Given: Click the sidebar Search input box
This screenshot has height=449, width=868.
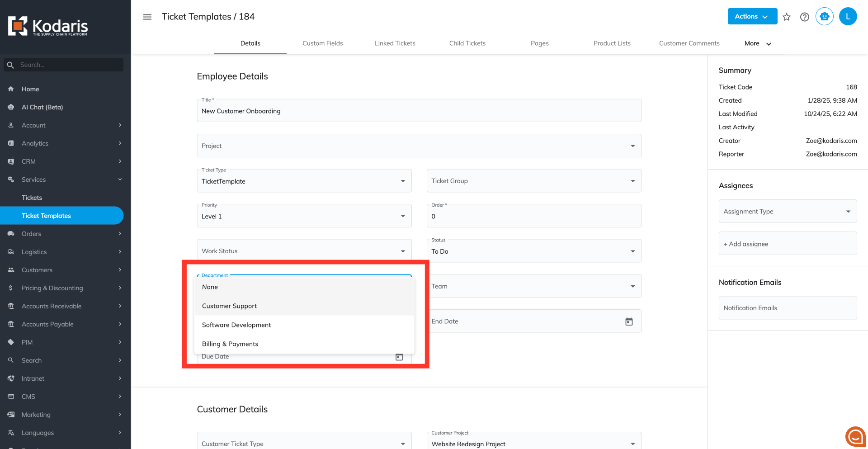Looking at the screenshot, I should coord(64,65).
